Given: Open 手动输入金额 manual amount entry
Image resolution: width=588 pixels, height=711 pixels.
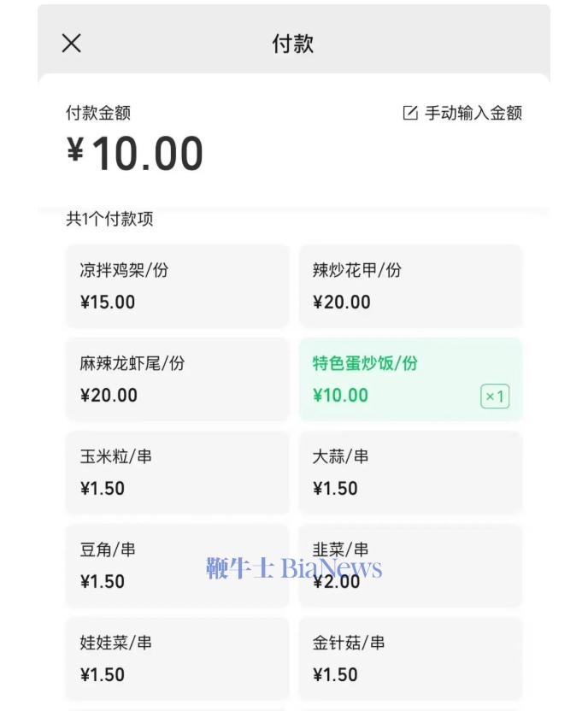Looking at the screenshot, I should pos(473,113).
